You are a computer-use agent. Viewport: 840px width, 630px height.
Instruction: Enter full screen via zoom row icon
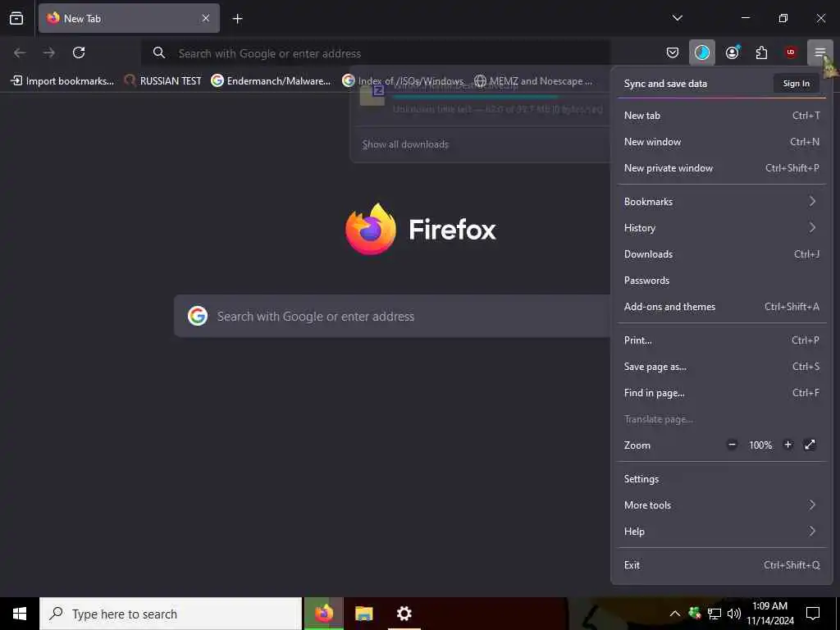pos(810,445)
